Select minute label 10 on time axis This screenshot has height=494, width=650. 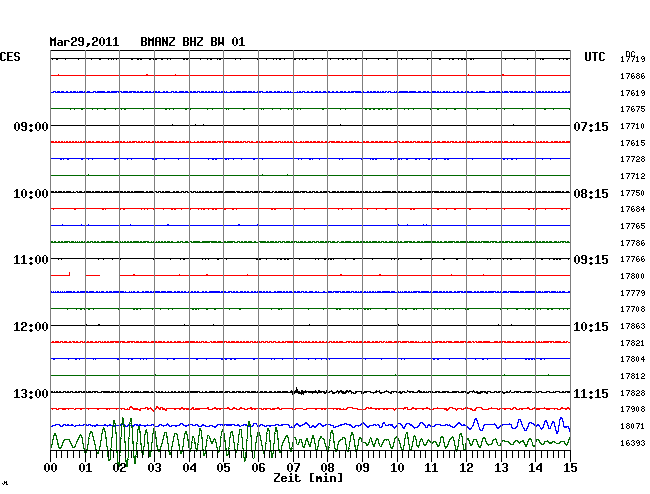[x=397, y=468]
